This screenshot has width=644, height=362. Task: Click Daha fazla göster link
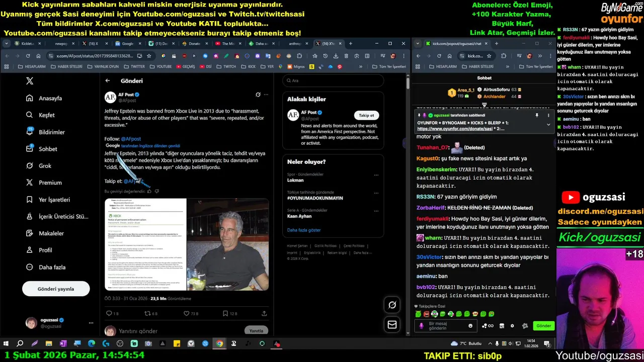304,230
